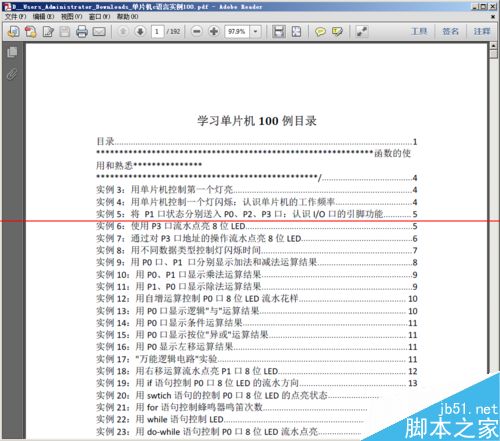Viewport: 500px width, 441px height.
Task: Click the email envelope icon
Action: coord(99,32)
